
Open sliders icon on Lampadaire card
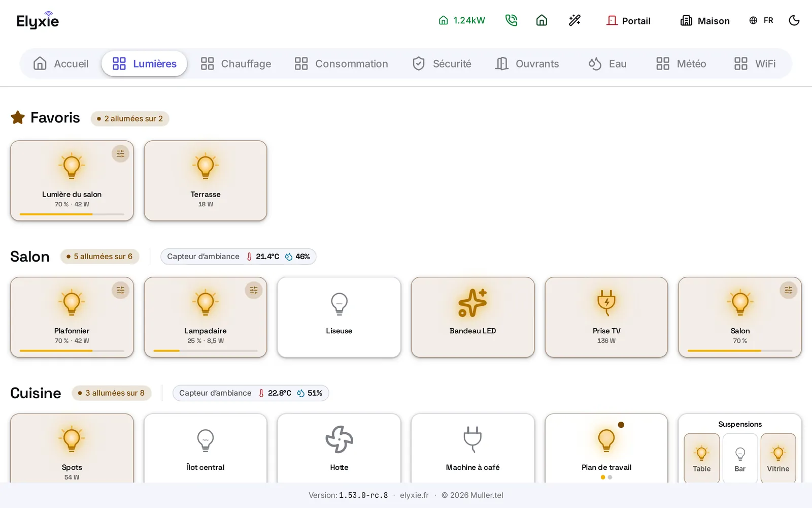click(254, 290)
